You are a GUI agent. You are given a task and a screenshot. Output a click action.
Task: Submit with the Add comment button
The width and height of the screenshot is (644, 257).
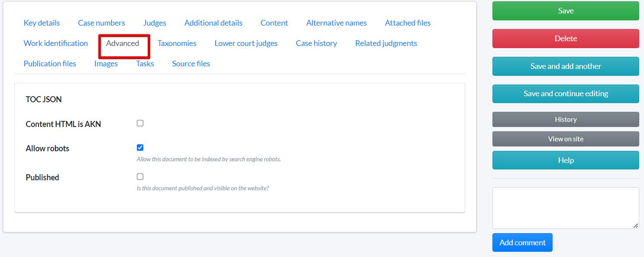pos(522,243)
